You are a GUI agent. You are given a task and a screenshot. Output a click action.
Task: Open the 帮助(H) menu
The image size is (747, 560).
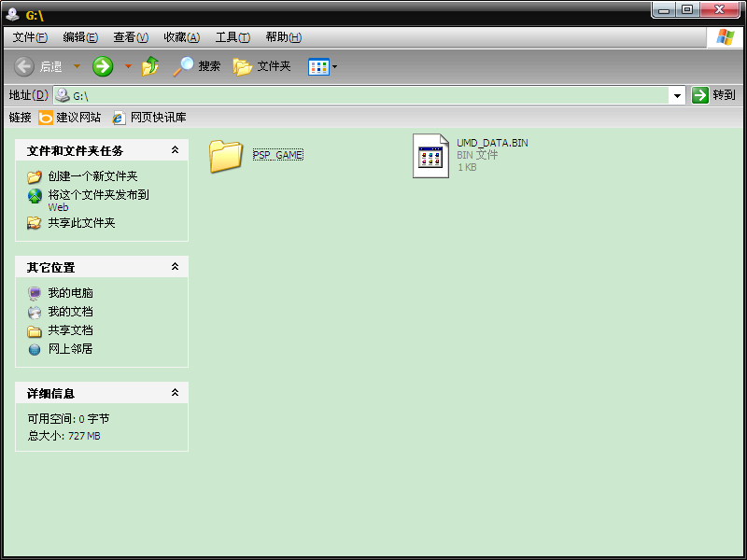coord(284,37)
